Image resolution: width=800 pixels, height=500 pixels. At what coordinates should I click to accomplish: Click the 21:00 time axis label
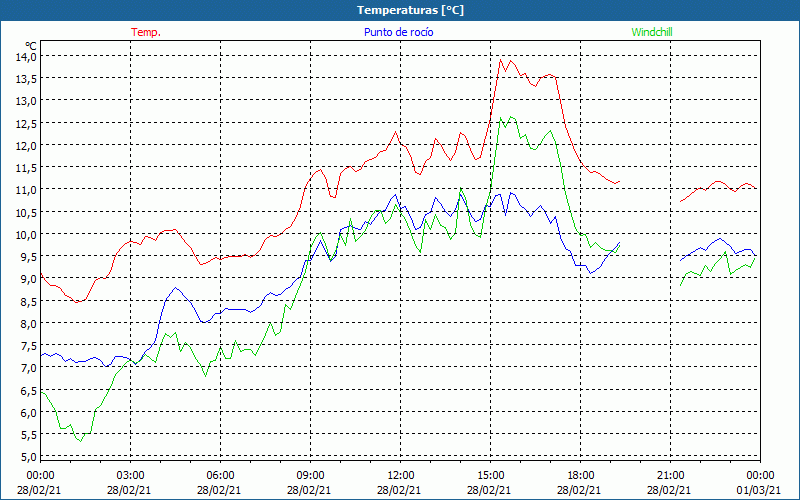pyautogui.click(x=670, y=475)
